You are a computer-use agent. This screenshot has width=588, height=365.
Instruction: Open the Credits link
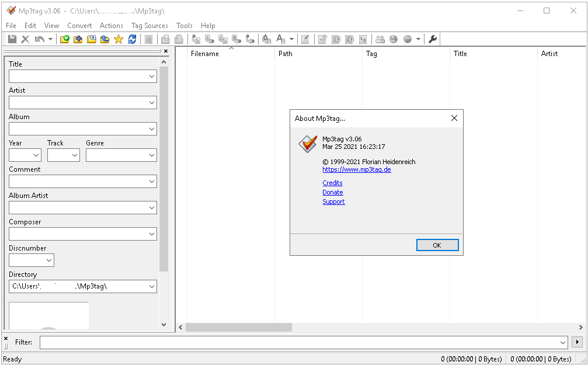pyautogui.click(x=333, y=183)
